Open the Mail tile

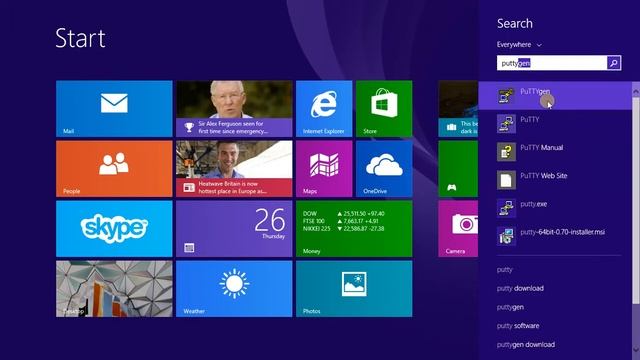click(114, 109)
